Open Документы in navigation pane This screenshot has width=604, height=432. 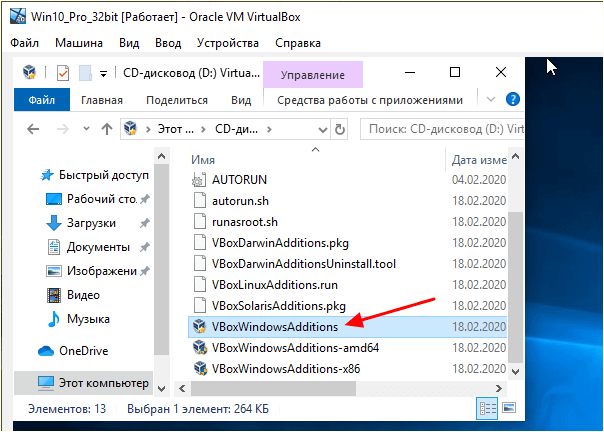88,247
